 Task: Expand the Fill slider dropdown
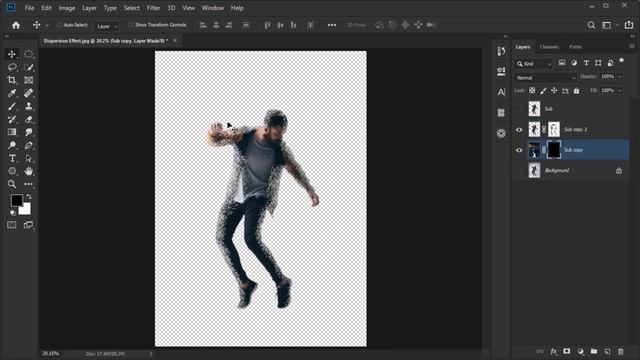click(620, 91)
